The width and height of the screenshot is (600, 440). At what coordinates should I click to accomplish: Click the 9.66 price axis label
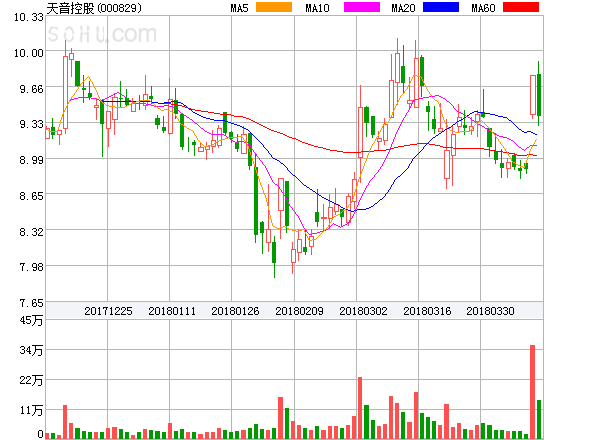[31, 89]
